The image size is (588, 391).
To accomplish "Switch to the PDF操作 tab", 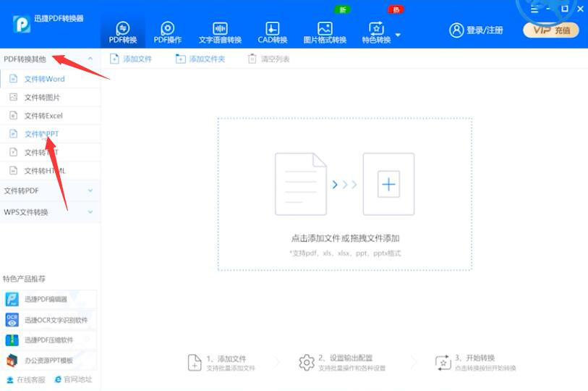I will click(x=168, y=33).
